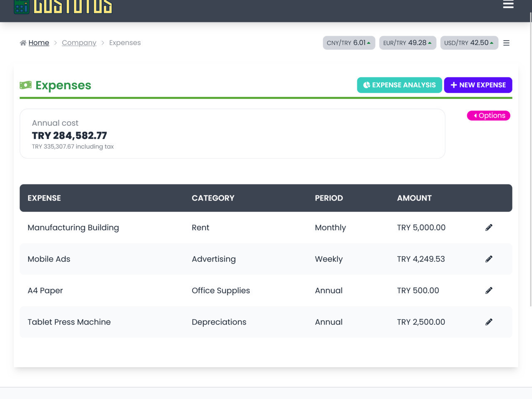This screenshot has width=532, height=399.
Task: Open the EUR/TRY exchange rate badge
Action: 407,43
